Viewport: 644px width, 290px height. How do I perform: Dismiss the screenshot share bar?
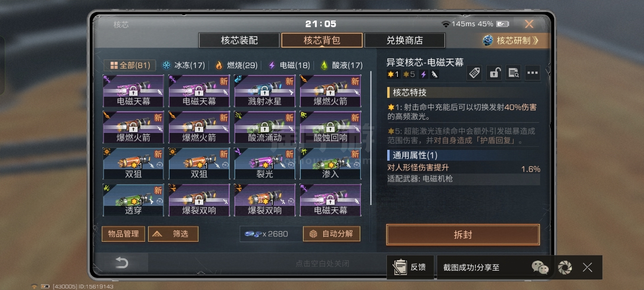587,267
